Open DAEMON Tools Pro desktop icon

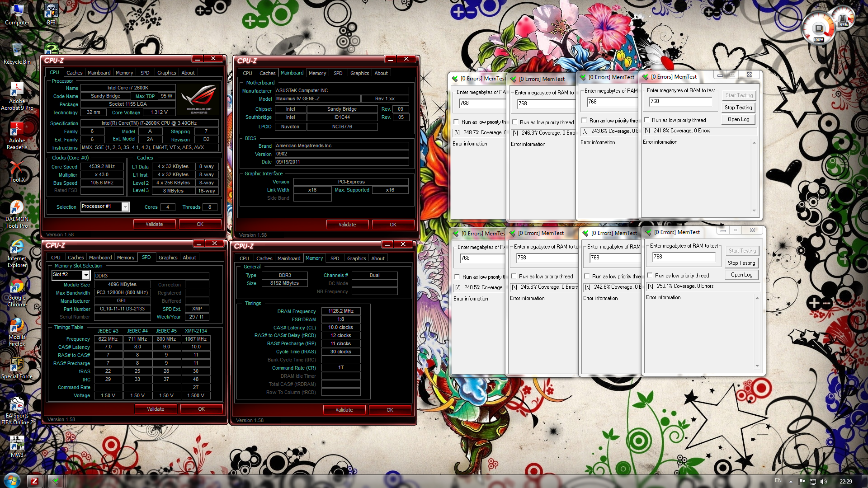(x=17, y=208)
